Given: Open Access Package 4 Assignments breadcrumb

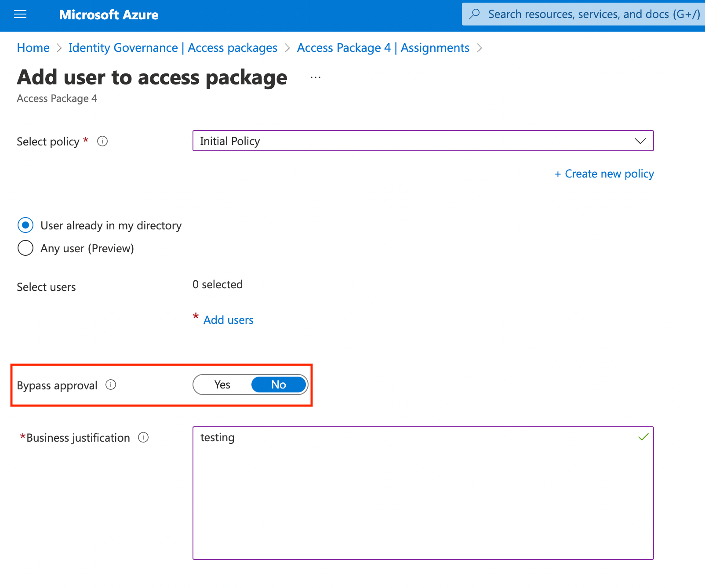Looking at the screenshot, I should pos(383,47).
